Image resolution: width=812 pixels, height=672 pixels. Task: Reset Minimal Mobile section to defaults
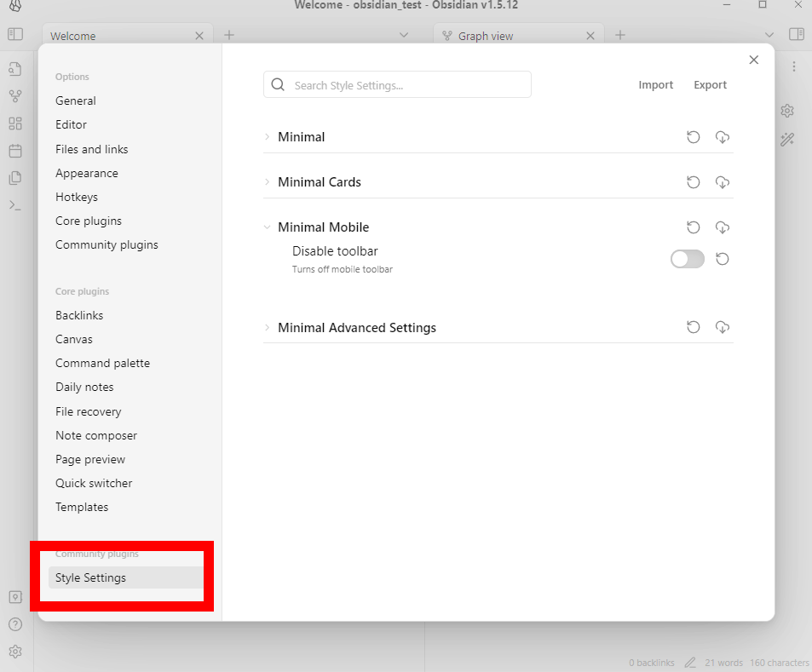[x=693, y=227]
